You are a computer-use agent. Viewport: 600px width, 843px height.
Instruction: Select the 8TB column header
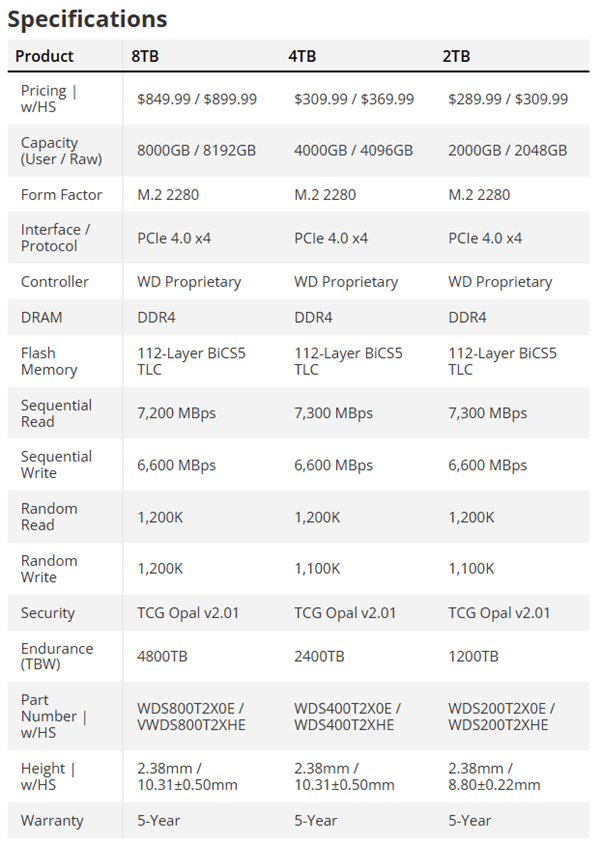pos(144,56)
